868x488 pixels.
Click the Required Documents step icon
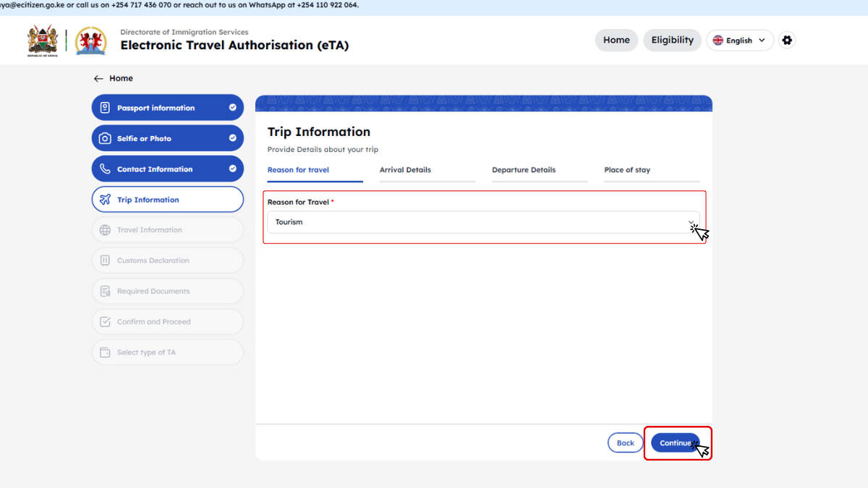pos(105,291)
